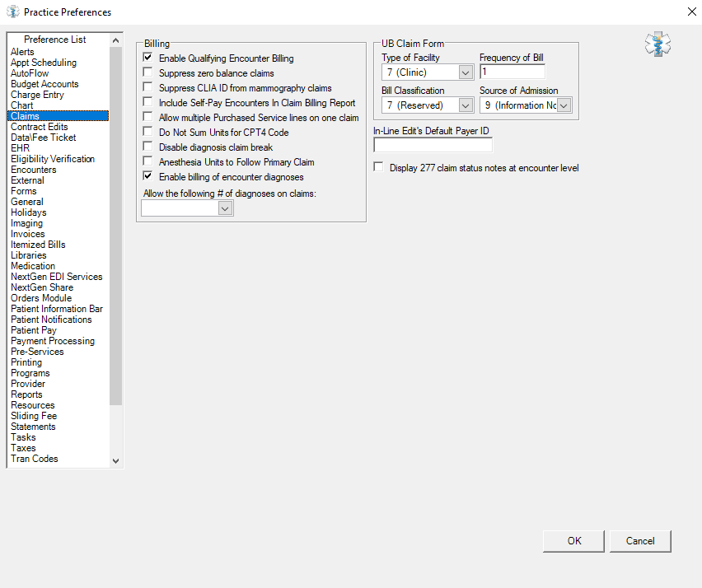Open Contract Edits preferences

coord(40,127)
